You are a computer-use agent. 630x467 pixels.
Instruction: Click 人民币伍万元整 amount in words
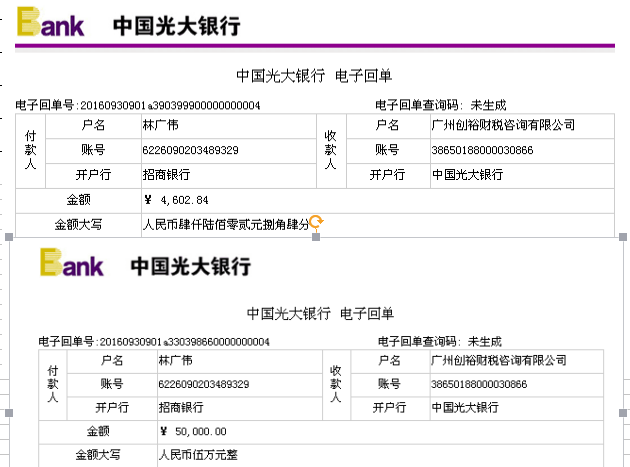[x=198, y=455]
